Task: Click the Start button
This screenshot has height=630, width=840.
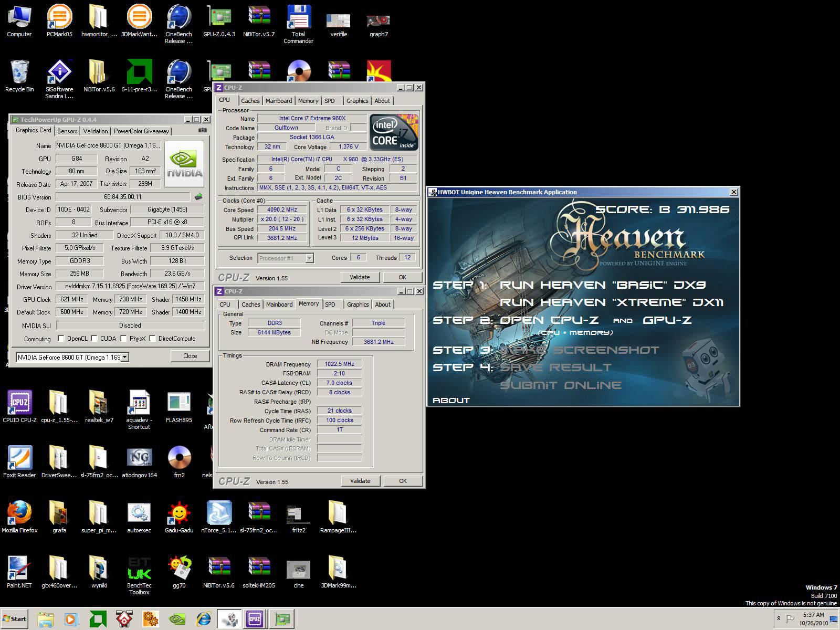Action: (14, 618)
